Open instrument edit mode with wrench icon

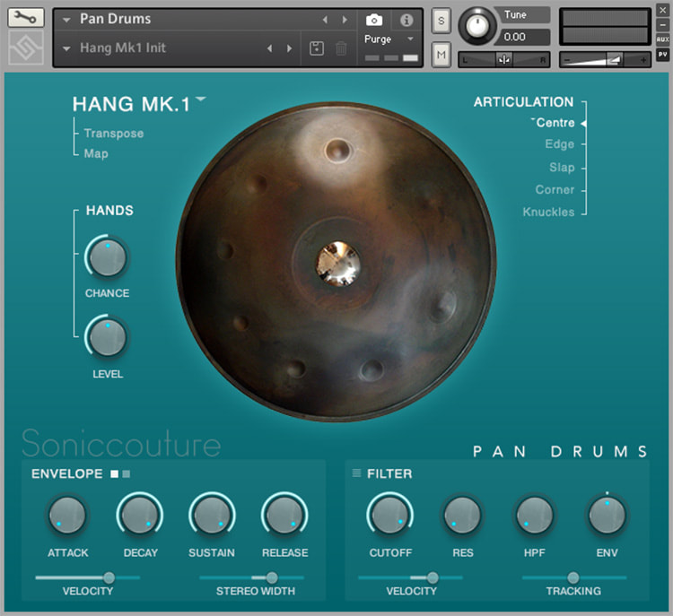tap(26, 18)
